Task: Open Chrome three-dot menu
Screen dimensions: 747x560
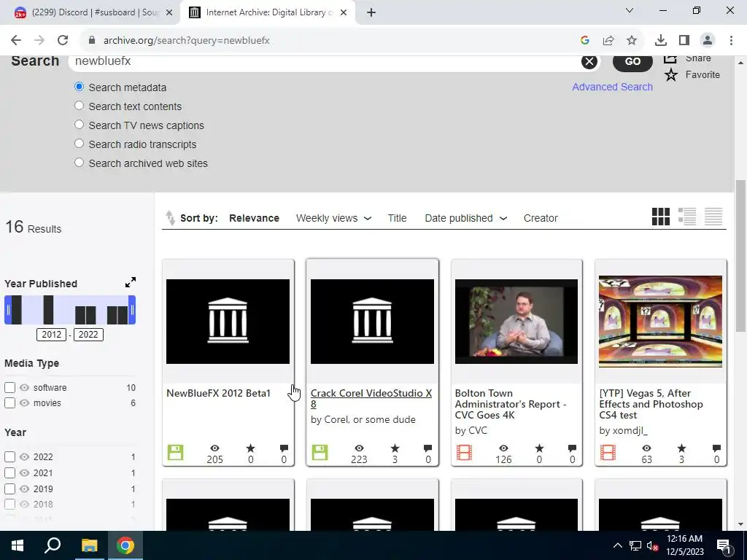Action: tap(731, 41)
